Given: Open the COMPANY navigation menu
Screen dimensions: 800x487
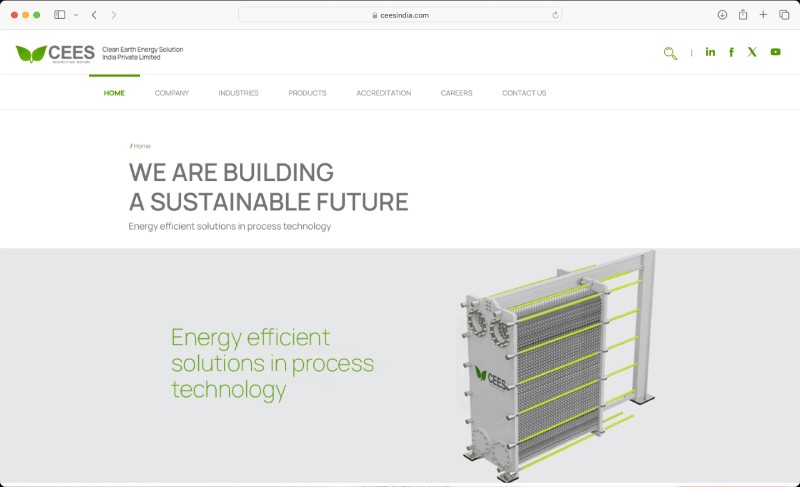Looking at the screenshot, I should 171,93.
